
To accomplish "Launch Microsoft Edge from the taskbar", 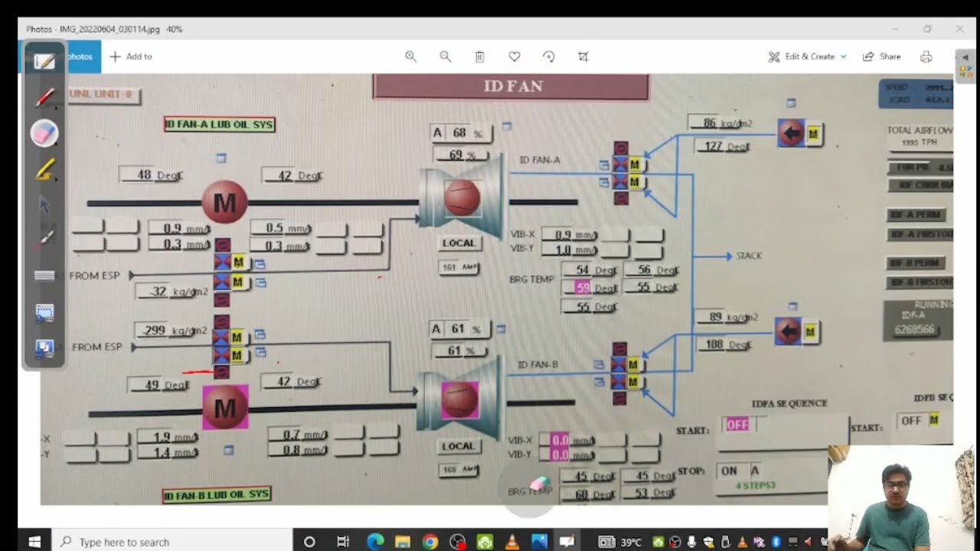I will 375,542.
